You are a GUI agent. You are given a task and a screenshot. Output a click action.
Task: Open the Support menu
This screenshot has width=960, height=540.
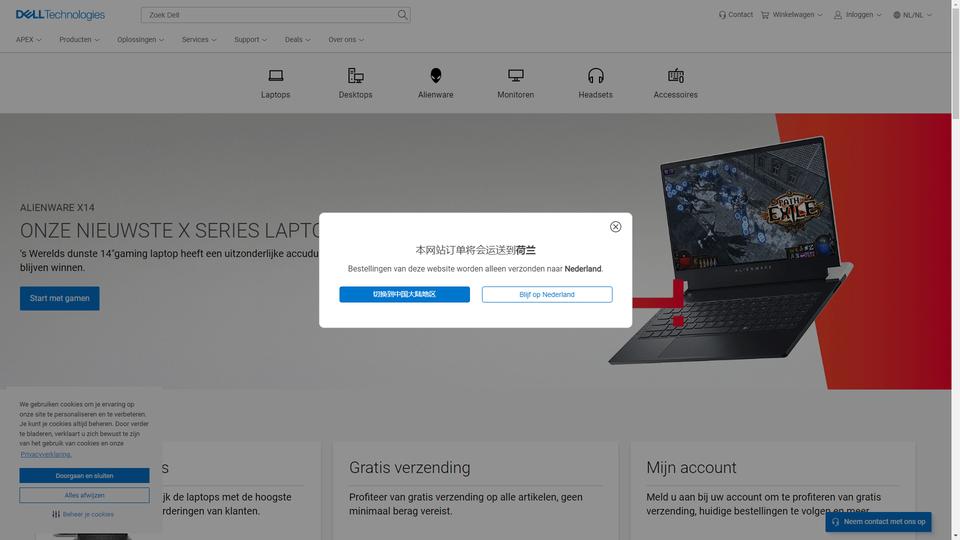coord(250,40)
